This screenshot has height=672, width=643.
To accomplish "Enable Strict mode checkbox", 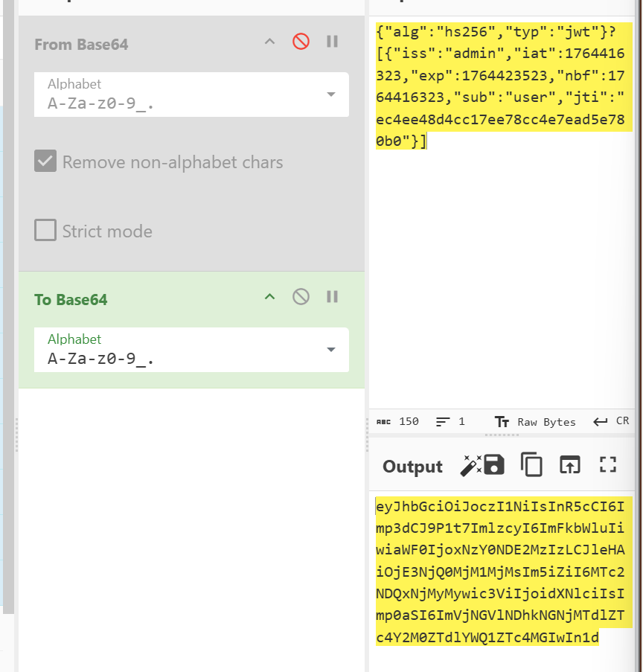I will pos(46,231).
